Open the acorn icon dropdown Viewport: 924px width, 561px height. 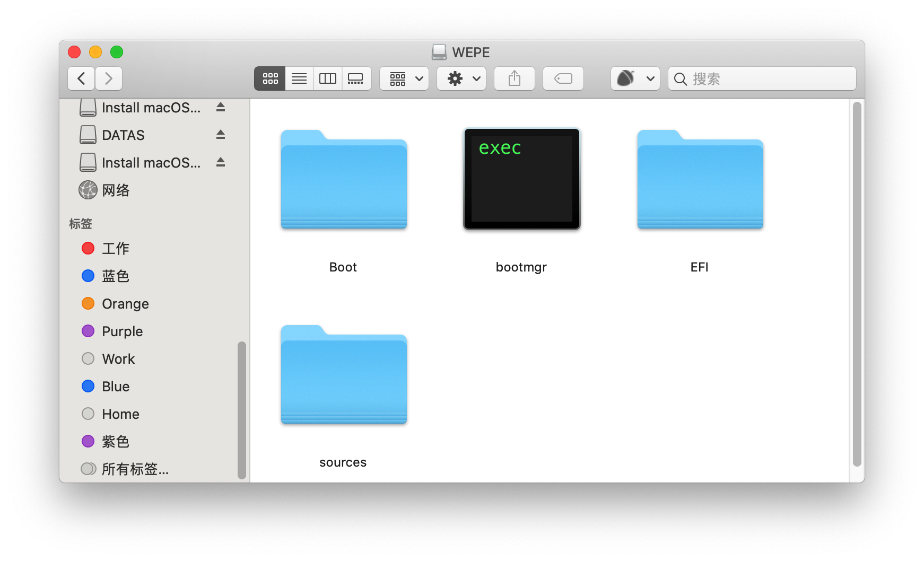click(635, 78)
